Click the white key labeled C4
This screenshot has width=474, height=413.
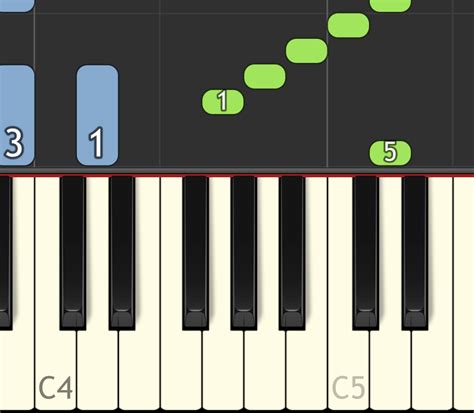(56, 367)
